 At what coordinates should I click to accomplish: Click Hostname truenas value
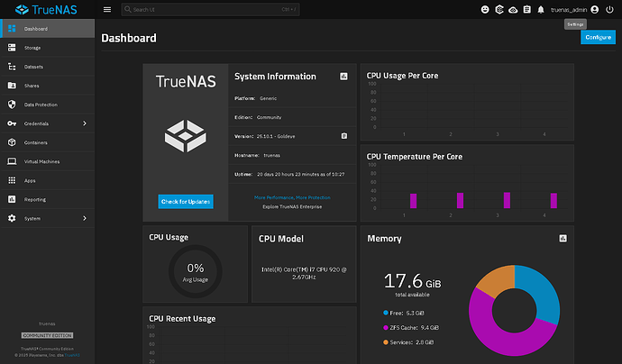(x=271, y=156)
